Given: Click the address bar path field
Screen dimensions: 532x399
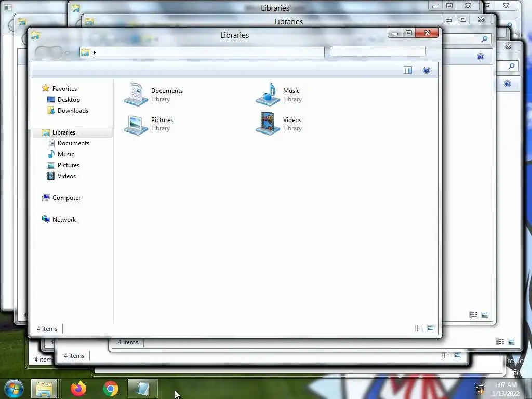Looking at the screenshot, I should click(202, 52).
